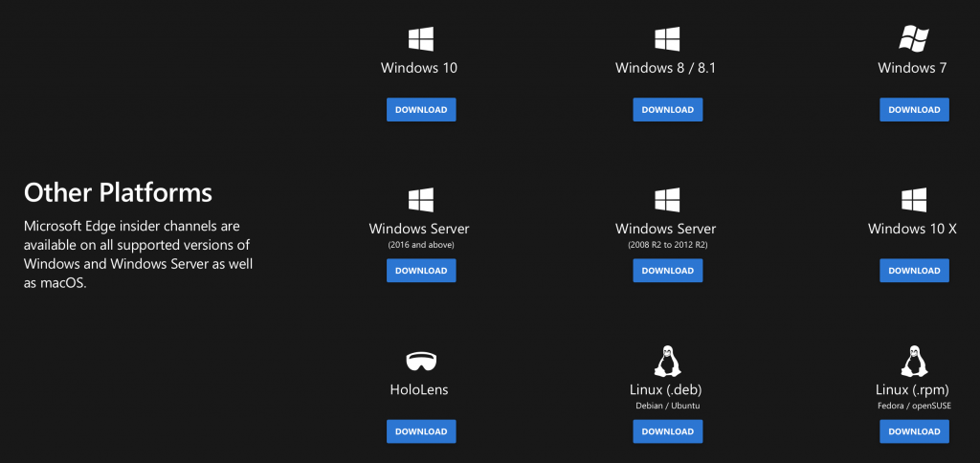Click the Linux .rpm penguin icon
980x463 pixels.
914,362
